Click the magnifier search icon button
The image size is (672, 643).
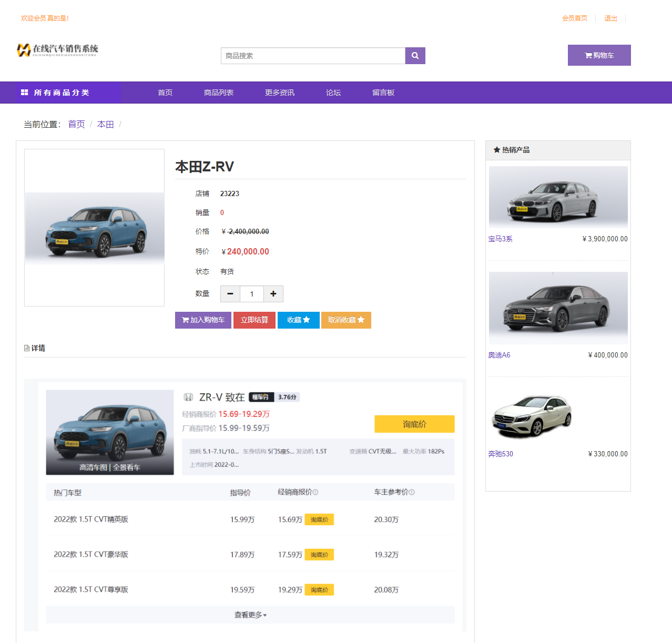(x=415, y=56)
